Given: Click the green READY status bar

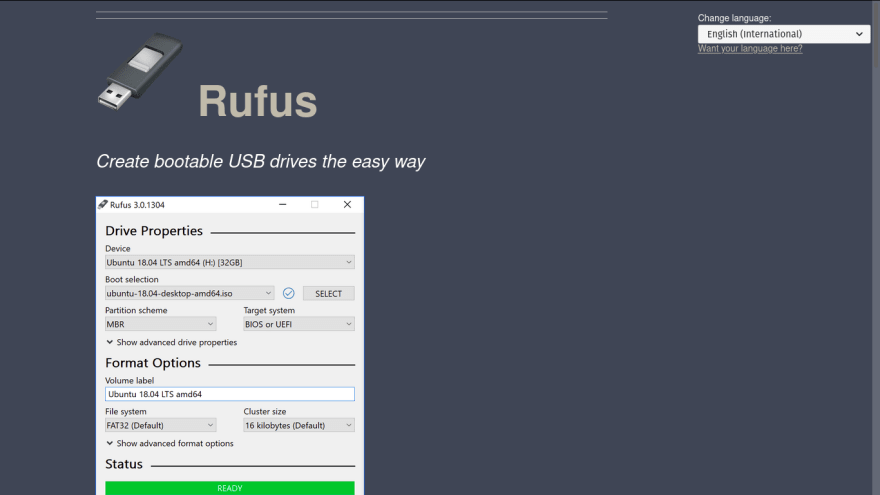Looking at the screenshot, I should click(230, 488).
